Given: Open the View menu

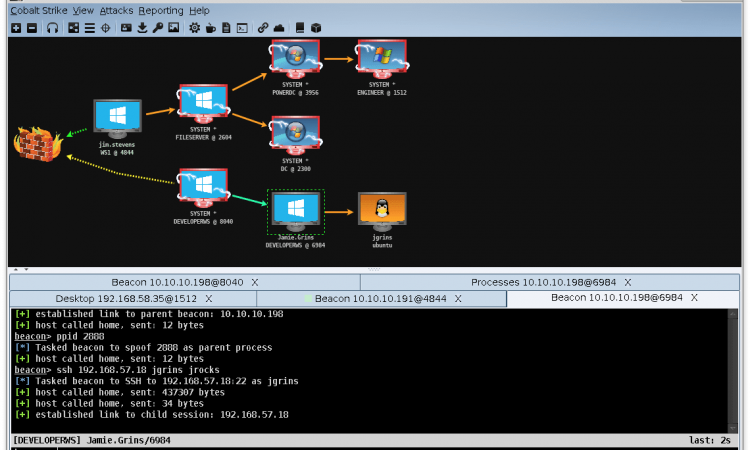Looking at the screenshot, I should pyautogui.click(x=83, y=11).
